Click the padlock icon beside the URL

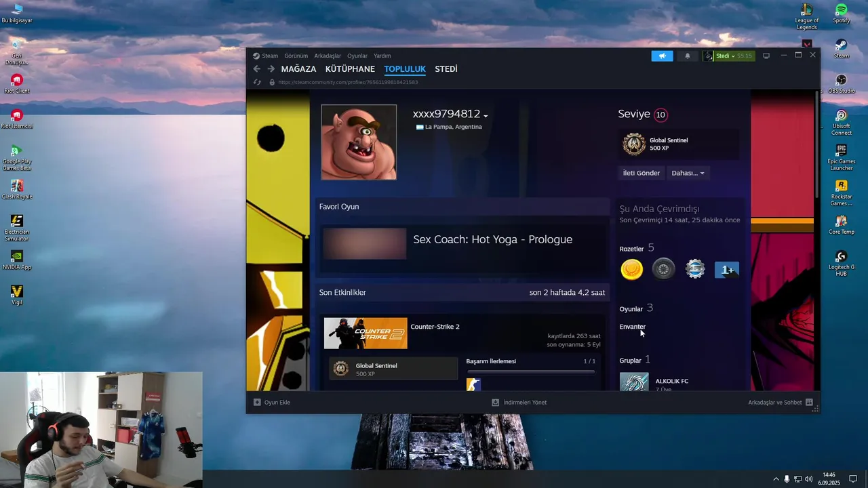click(272, 82)
